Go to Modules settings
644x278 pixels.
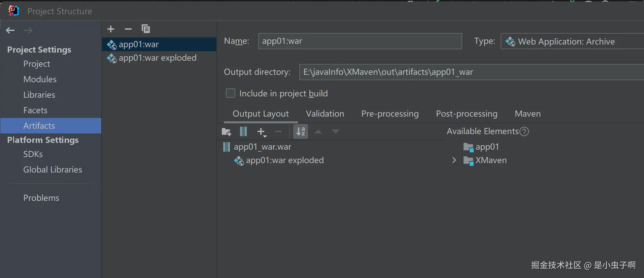pyautogui.click(x=40, y=80)
